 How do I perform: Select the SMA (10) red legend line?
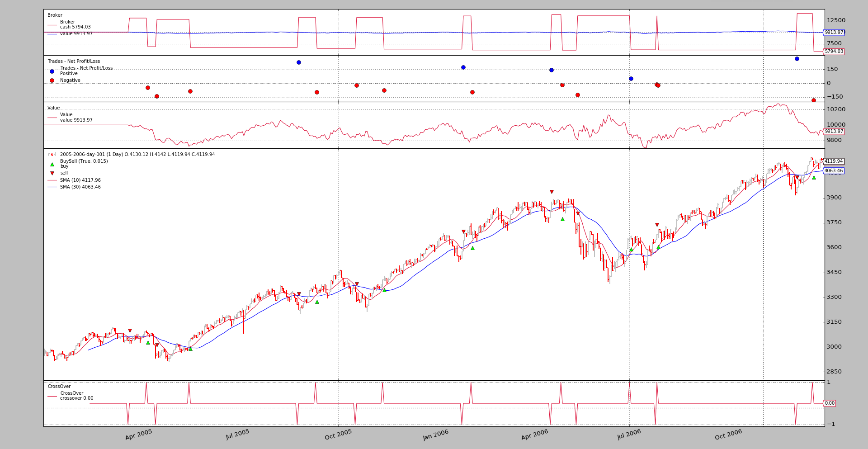pyautogui.click(x=52, y=180)
